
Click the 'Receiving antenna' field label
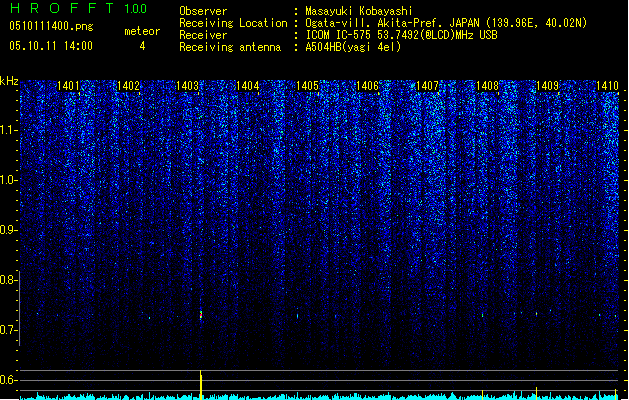coord(230,47)
